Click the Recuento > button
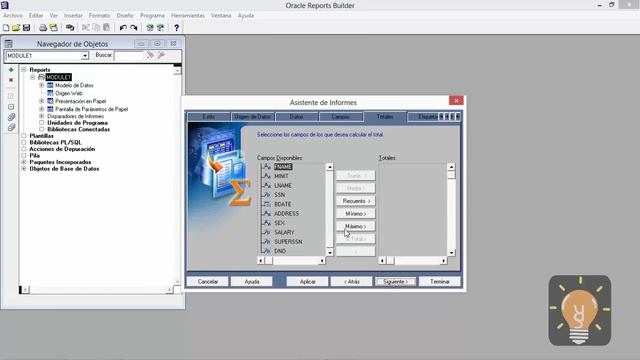This screenshot has width=640, height=360. 356,201
